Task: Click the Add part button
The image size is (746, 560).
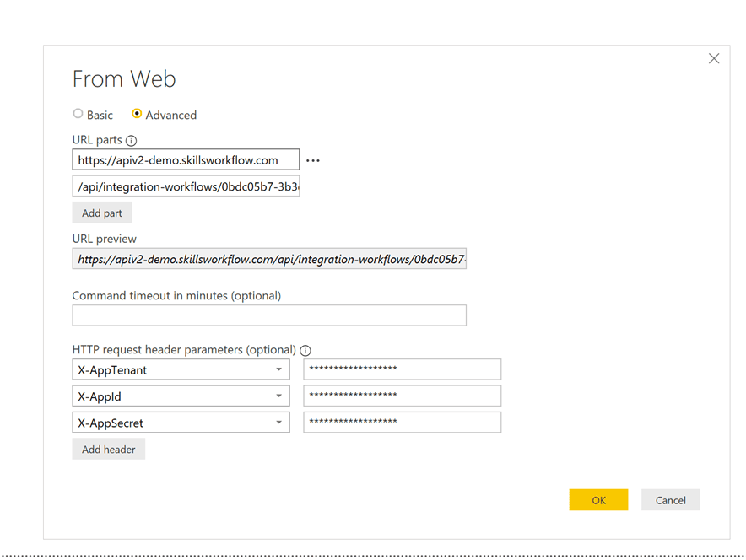Action: click(102, 213)
